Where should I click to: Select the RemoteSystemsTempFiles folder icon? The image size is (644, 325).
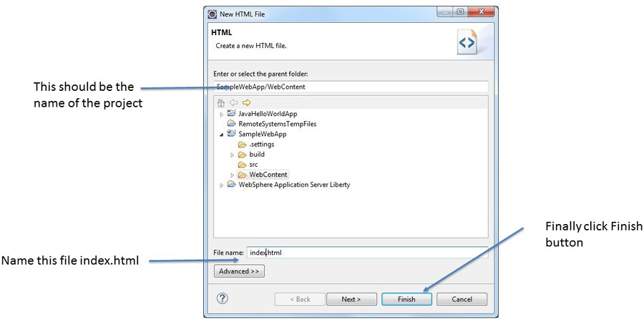[232, 124]
